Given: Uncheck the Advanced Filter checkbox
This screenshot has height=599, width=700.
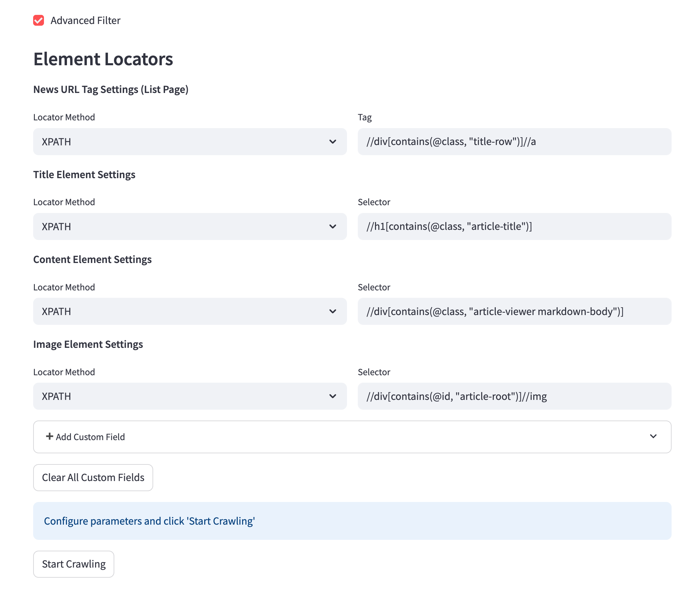Looking at the screenshot, I should click(39, 20).
